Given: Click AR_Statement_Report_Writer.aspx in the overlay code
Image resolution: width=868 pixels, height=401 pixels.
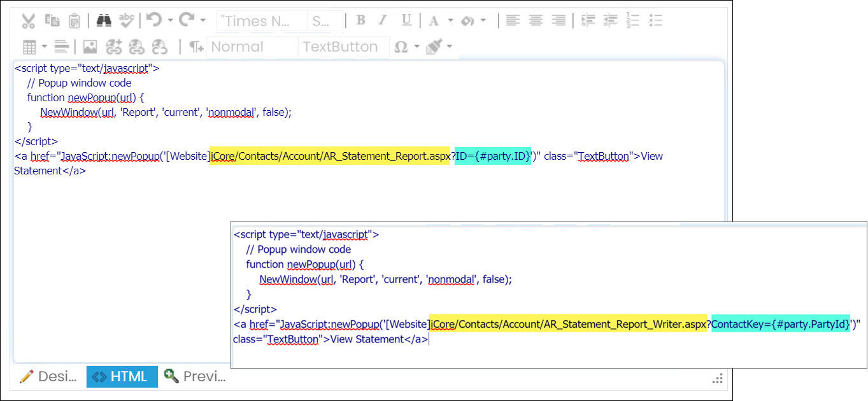Looking at the screenshot, I should [624, 325].
